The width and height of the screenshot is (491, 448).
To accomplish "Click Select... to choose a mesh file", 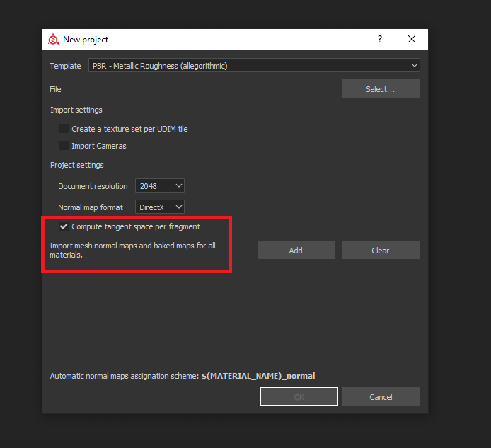I will click(381, 88).
